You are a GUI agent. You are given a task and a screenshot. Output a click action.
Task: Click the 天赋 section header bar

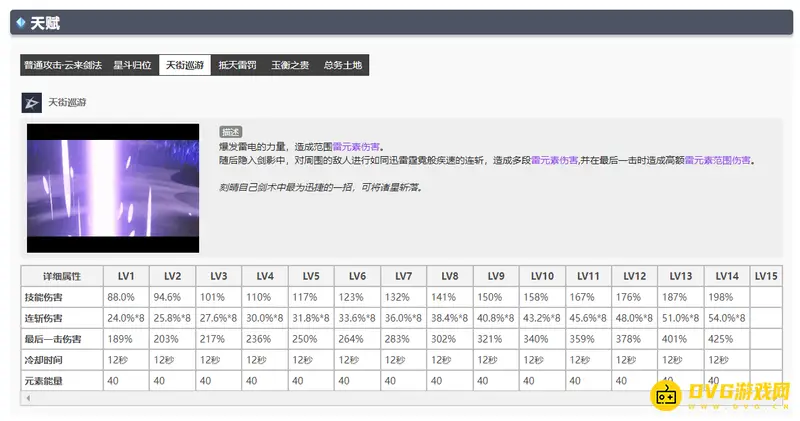400,23
